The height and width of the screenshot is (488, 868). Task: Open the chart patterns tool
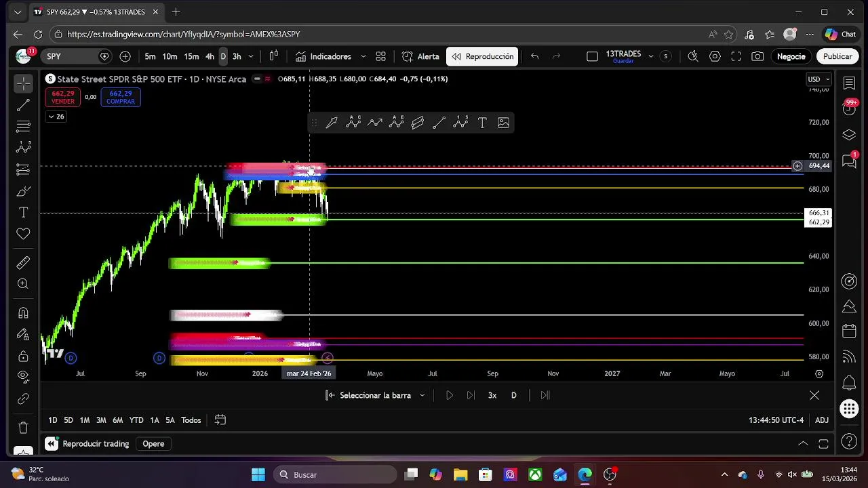(x=23, y=148)
